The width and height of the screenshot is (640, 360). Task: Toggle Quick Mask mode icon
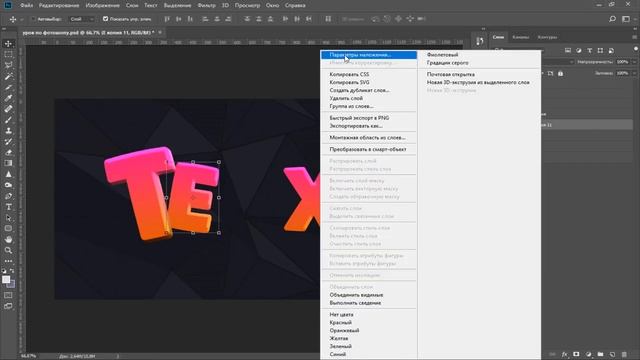pyautogui.click(x=8, y=295)
